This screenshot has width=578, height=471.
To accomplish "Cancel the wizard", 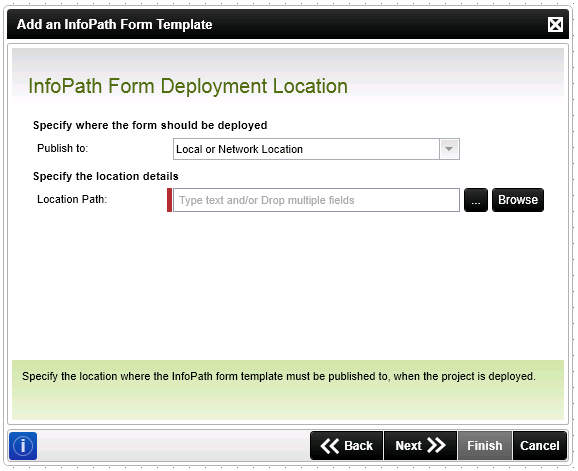I will (540, 446).
